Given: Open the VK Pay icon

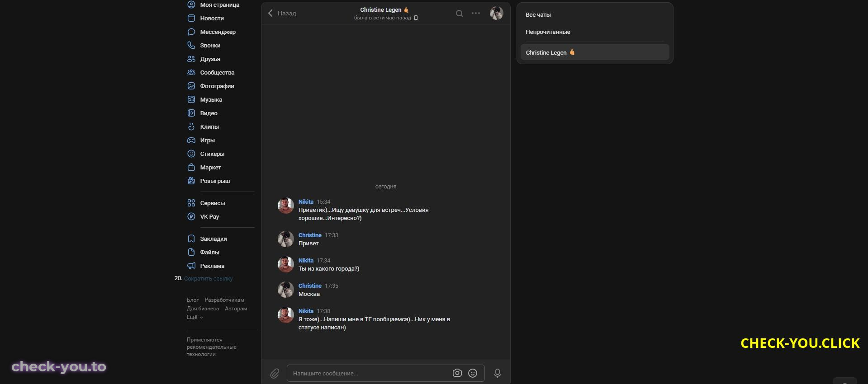Looking at the screenshot, I should pyautogui.click(x=191, y=217).
